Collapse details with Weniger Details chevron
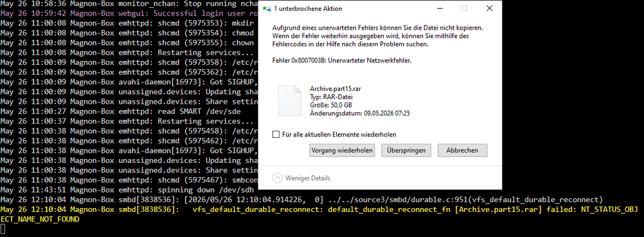The image size is (644, 237). coord(278,178)
